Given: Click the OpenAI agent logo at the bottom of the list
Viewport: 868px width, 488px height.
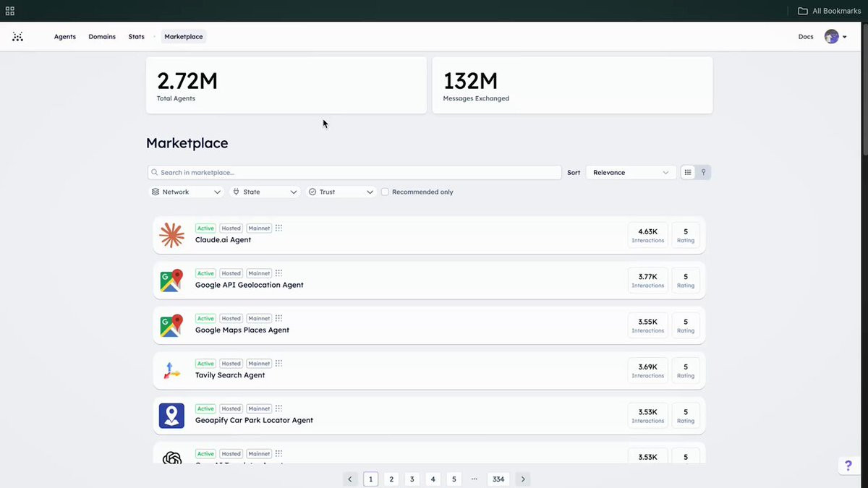Looking at the screenshot, I should [x=172, y=458].
